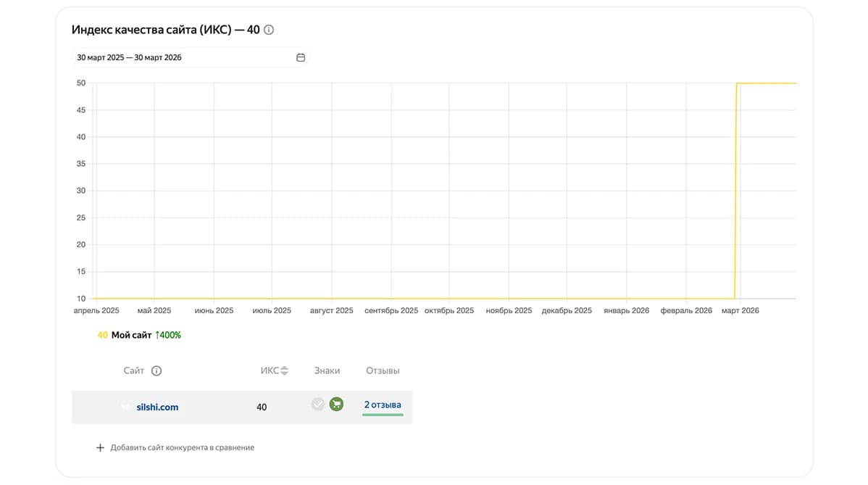
Task: Click the plus icon to add competitor
Action: click(x=100, y=447)
